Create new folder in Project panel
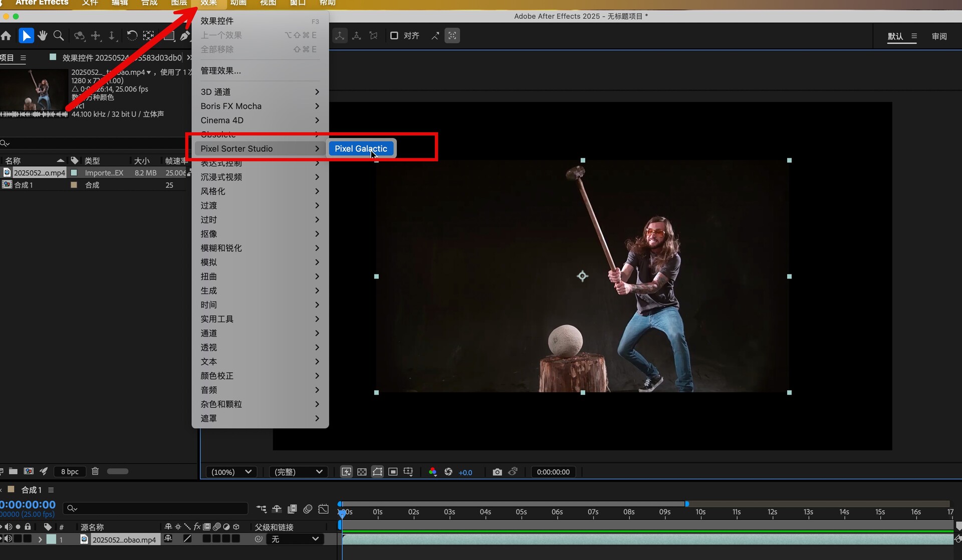Viewport: 962px width, 560px height. click(x=13, y=471)
